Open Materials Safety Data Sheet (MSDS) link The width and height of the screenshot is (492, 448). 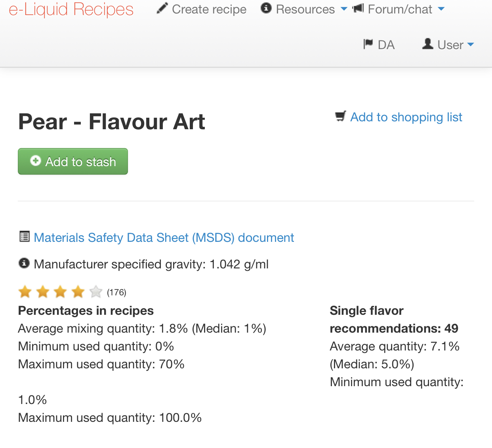(x=164, y=237)
